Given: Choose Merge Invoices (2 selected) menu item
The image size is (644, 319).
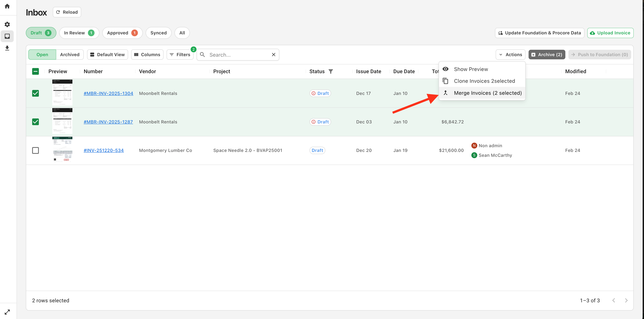Looking at the screenshot, I should [x=488, y=93].
